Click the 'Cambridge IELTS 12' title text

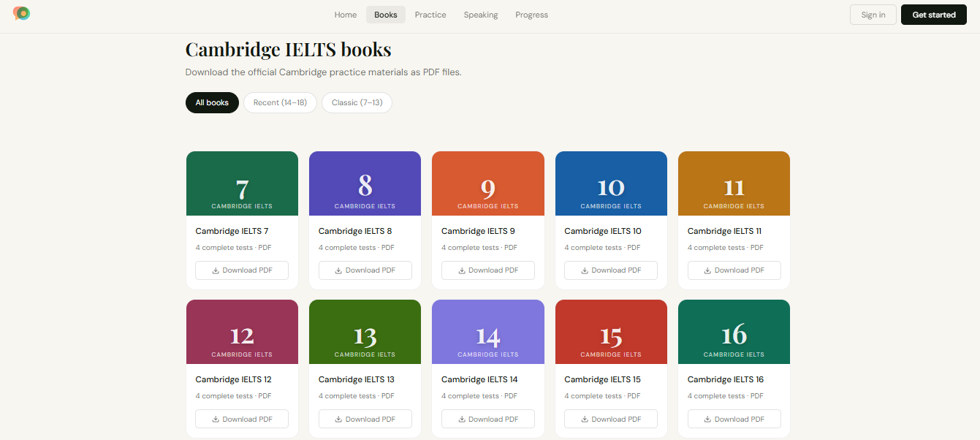tap(233, 379)
